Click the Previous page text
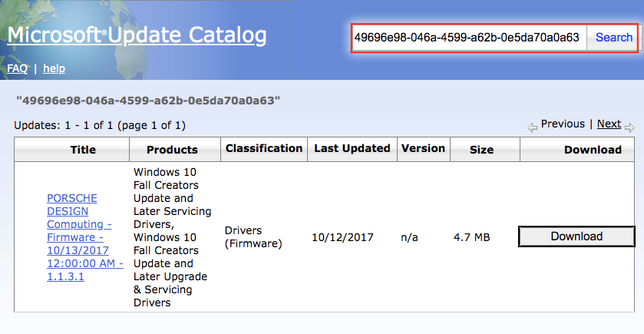The height and width of the screenshot is (334, 644). pyautogui.click(x=563, y=124)
